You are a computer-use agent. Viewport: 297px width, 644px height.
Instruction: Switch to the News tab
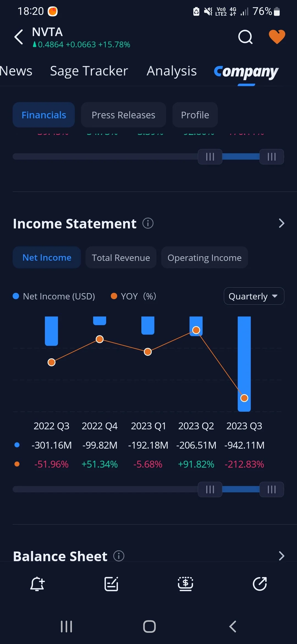coord(16,71)
